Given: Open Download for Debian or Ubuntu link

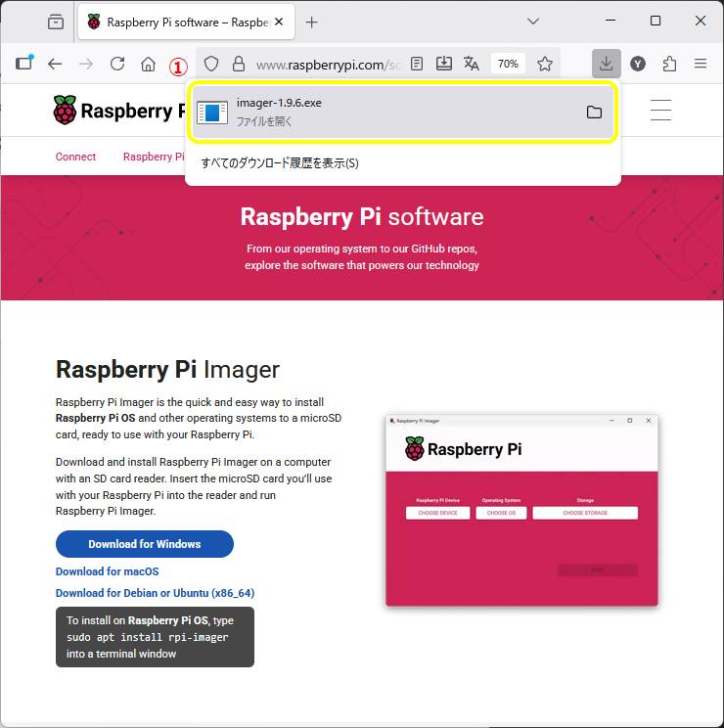Looking at the screenshot, I should (x=155, y=593).
